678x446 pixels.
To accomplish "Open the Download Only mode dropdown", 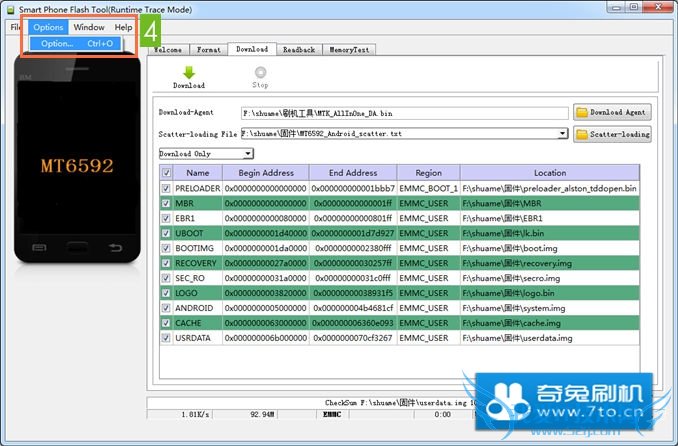I will coord(248,153).
